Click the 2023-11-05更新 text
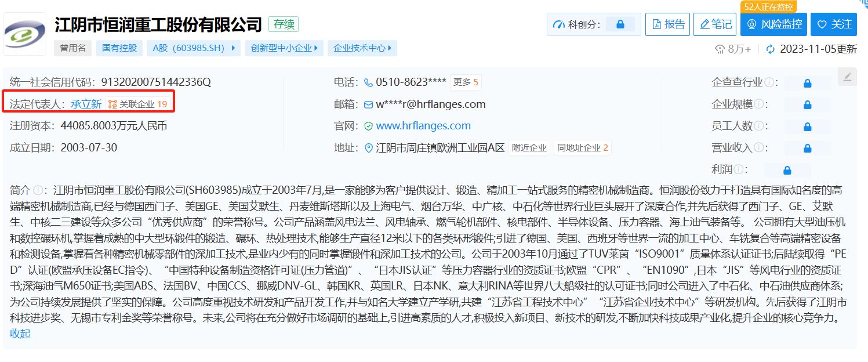 coord(818,49)
